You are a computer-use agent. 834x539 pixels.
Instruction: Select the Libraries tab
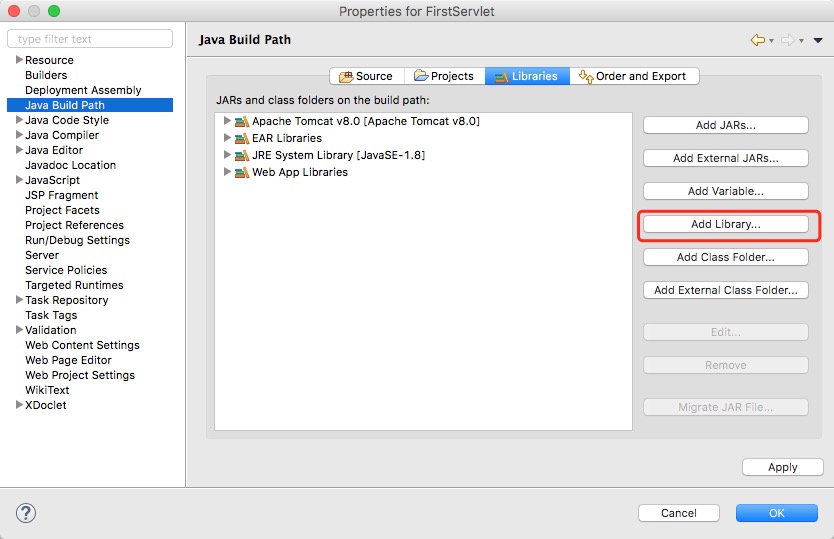[x=527, y=76]
